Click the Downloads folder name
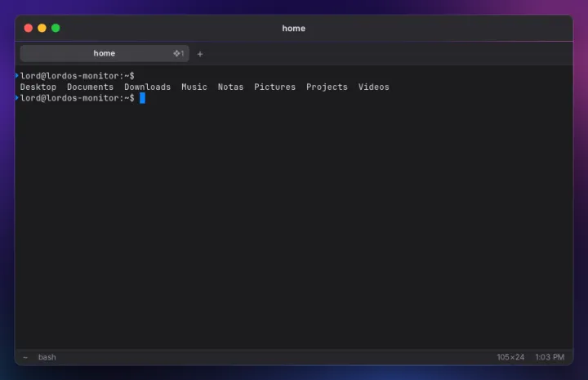This screenshot has width=588, height=380. coord(147,87)
